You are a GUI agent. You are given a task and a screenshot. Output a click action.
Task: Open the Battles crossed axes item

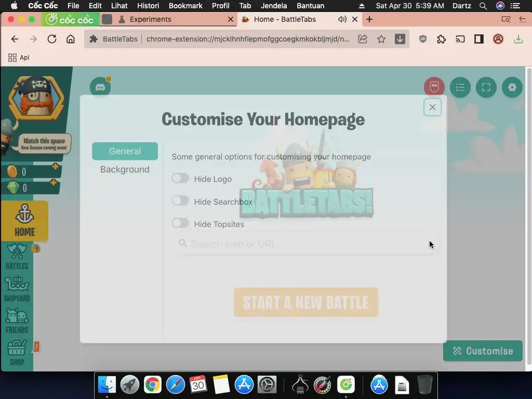(17, 257)
